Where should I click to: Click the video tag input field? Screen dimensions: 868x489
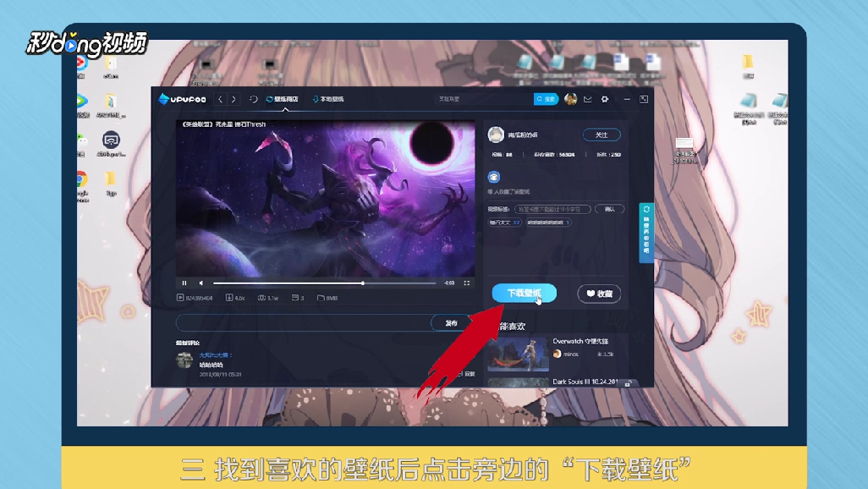[552, 209]
